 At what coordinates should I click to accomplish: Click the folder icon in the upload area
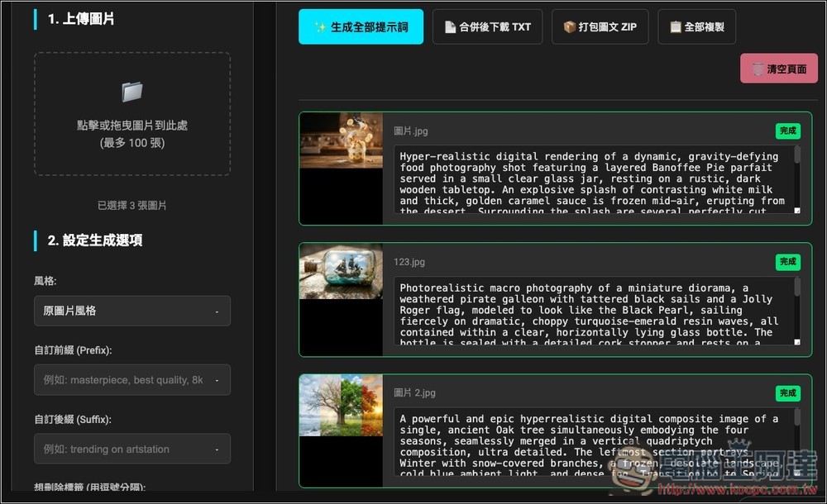(131, 92)
